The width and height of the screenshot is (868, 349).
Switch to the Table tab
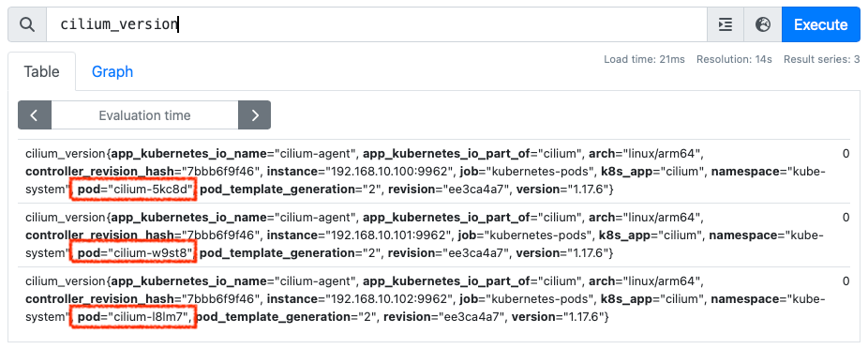pos(41,71)
